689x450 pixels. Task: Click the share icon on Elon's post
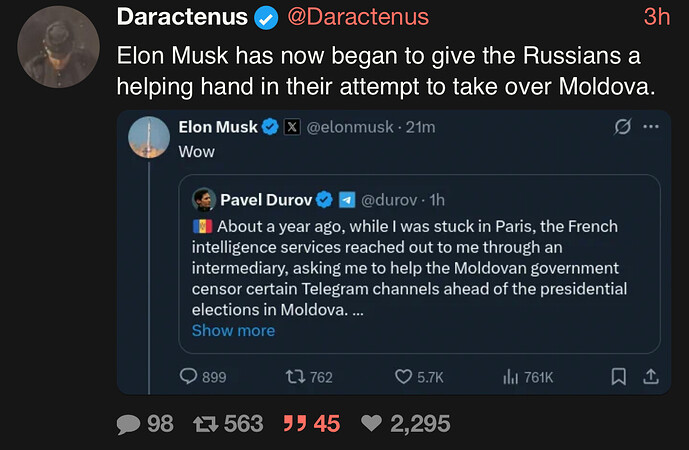coord(650,377)
